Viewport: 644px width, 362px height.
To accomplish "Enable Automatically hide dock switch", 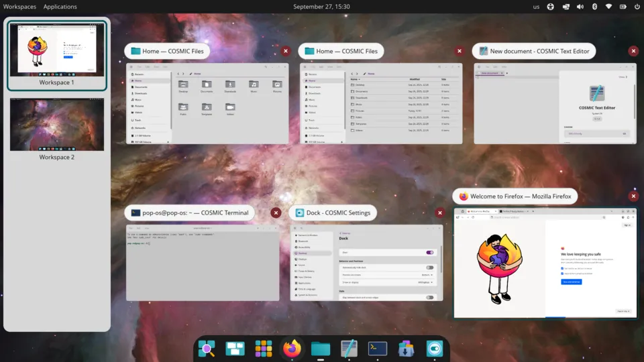I will pos(429,267).
